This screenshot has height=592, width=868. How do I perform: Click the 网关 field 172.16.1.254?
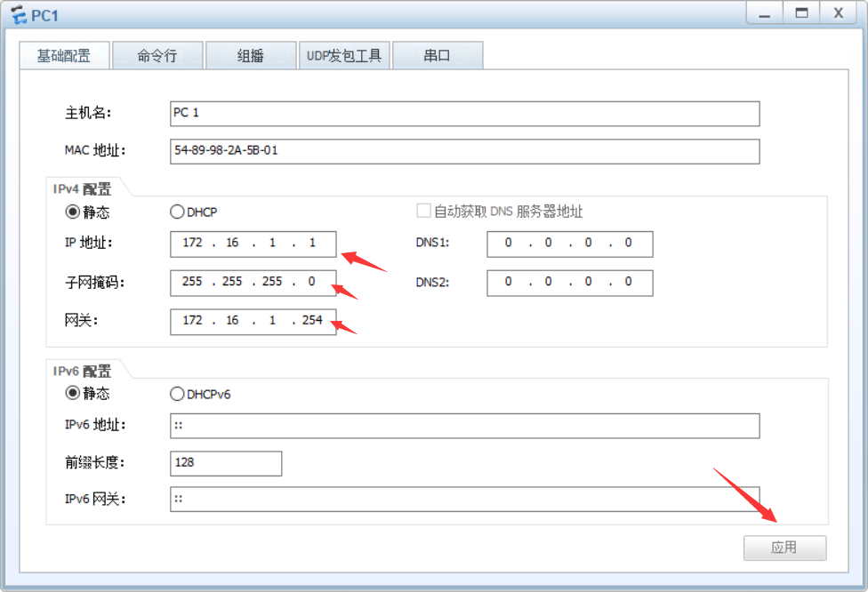pos(253,322)
